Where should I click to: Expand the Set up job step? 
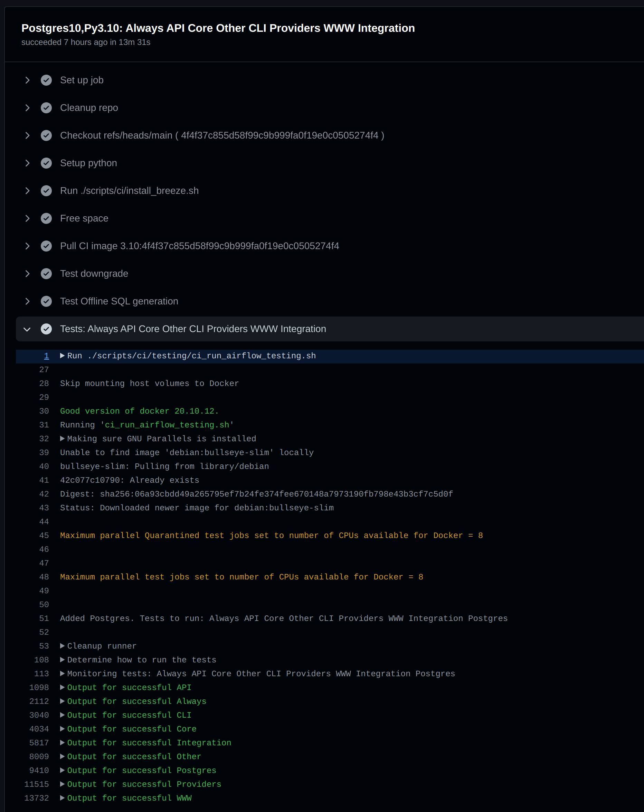coord(28,80)
